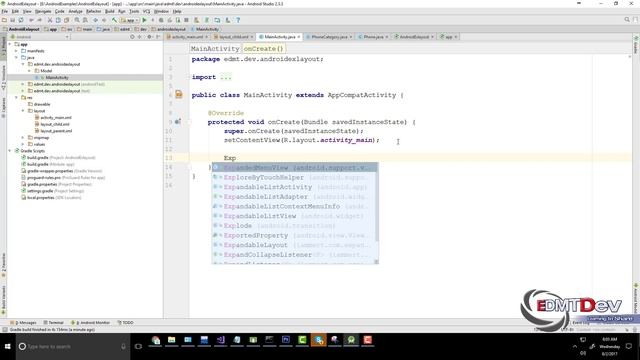Select ExpandableLayout autocomplete suggestion
Image resolution: width=640 pixels, height=360 pixels.
(x=294, y=245)
